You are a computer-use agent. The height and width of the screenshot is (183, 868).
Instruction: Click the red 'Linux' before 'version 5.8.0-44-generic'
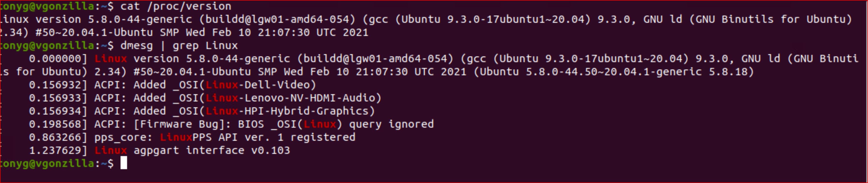(x=111, y=59)
